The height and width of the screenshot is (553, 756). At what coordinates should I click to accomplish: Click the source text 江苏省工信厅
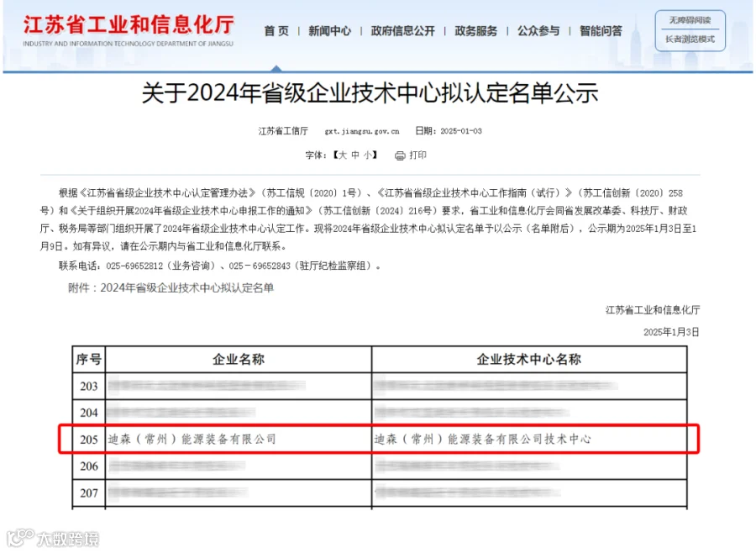click(282, 131)
